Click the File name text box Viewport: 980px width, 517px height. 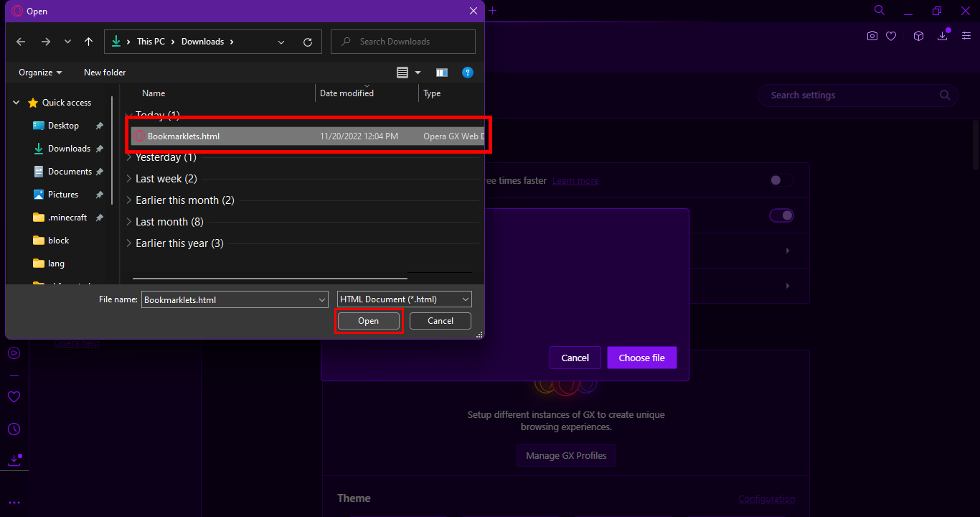coord(228,299)
